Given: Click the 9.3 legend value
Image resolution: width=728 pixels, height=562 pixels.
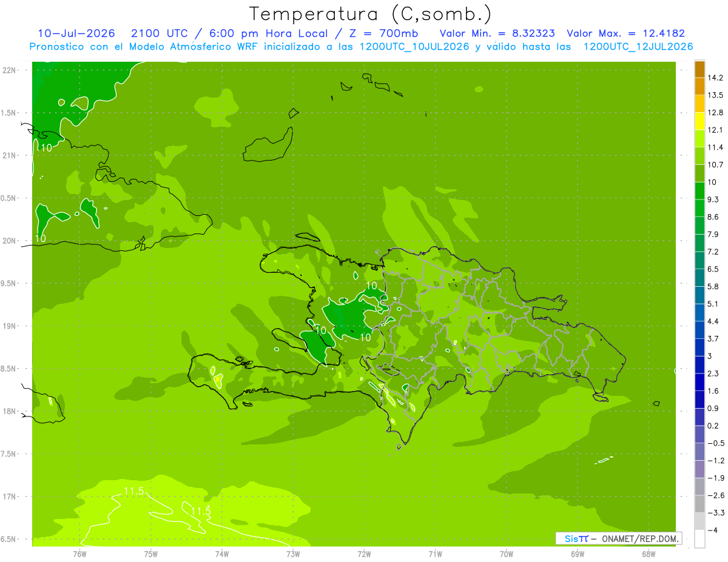Looking at the screenshot, I should click(x=713, y=199).
